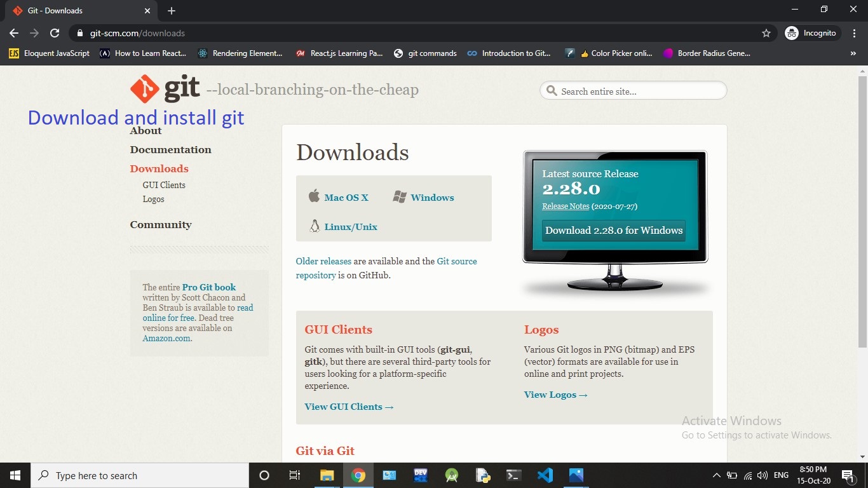Viewport: 868px width, 488px height.
Task: Open the Border Radius Gene... bookmark
Action: click(x=707, y=53)
